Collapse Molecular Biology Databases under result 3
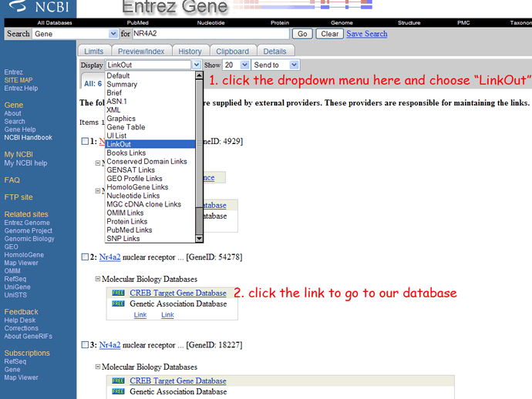 click(98, 367)
